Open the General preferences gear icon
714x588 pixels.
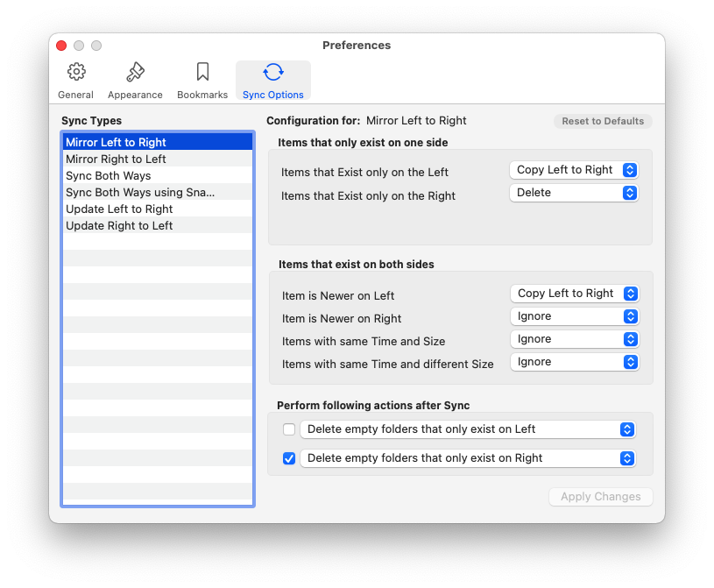(76, 73)
